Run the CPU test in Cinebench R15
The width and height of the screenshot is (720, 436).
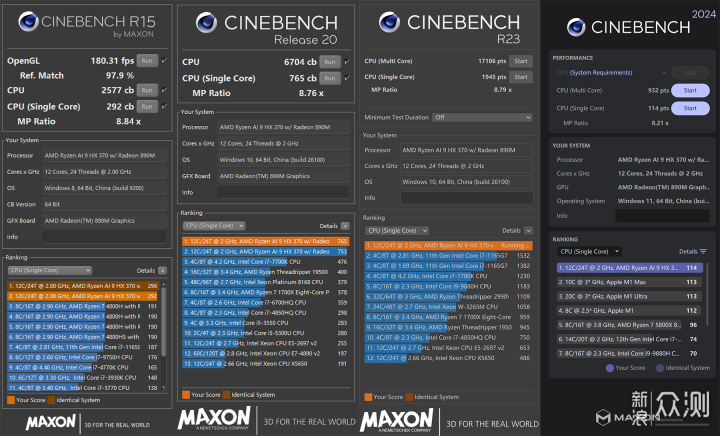pyautogui.click(x=147, y=90)
